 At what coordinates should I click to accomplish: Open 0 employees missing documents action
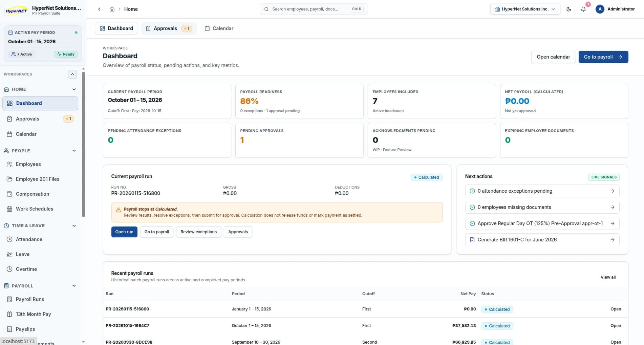pyautogui.click(x=542, y=207)
